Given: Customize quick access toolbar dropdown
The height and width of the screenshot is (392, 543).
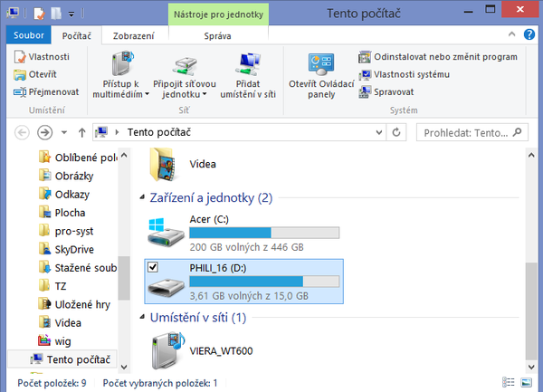Looking at the screenshot, I should coord(71,14).
